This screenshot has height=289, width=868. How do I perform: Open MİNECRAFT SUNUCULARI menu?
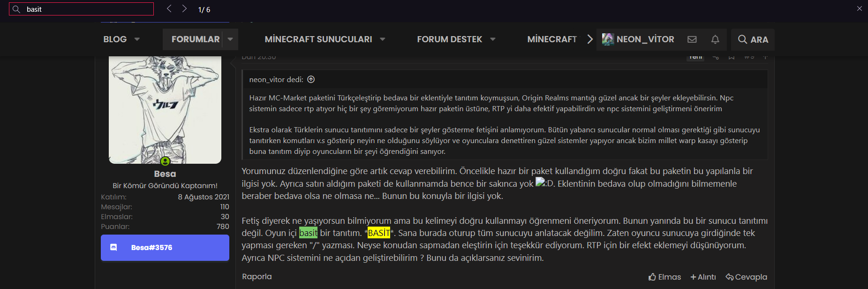[318, 39]
